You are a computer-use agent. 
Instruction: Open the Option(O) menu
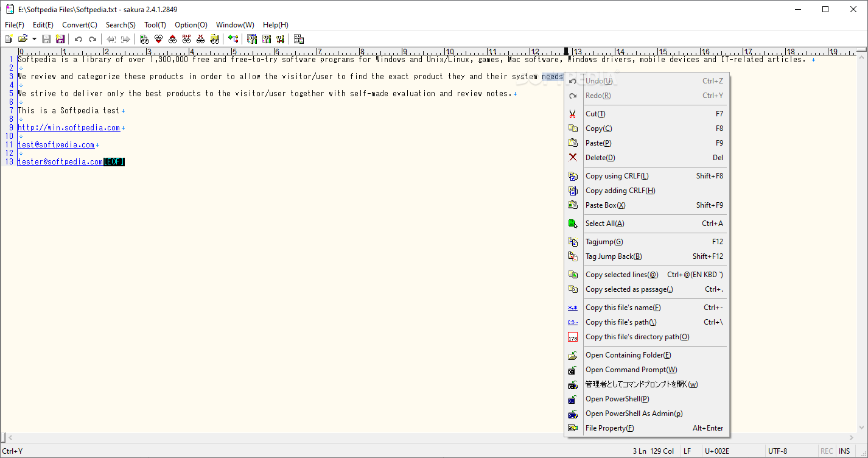(x=191, y=25)
